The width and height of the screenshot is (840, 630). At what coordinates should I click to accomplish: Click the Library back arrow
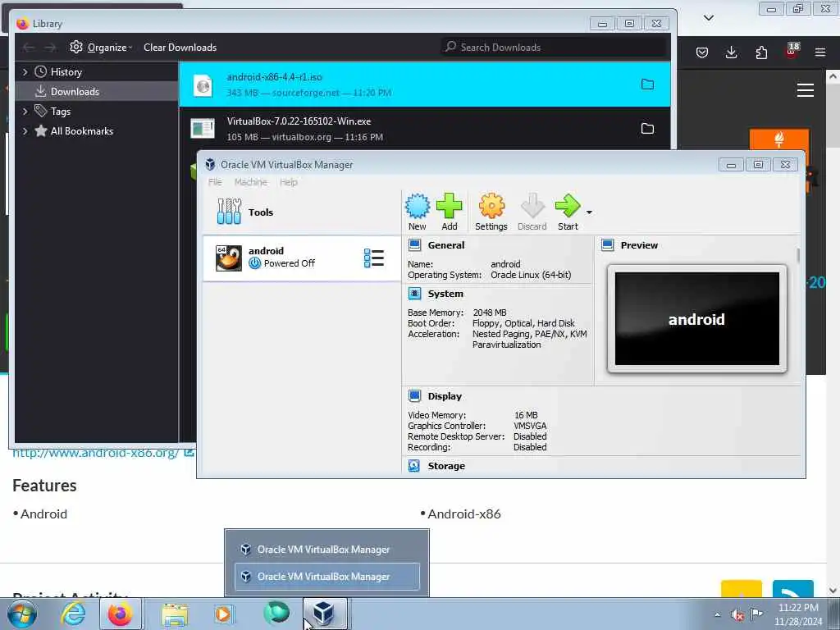(x=29, y=48)
